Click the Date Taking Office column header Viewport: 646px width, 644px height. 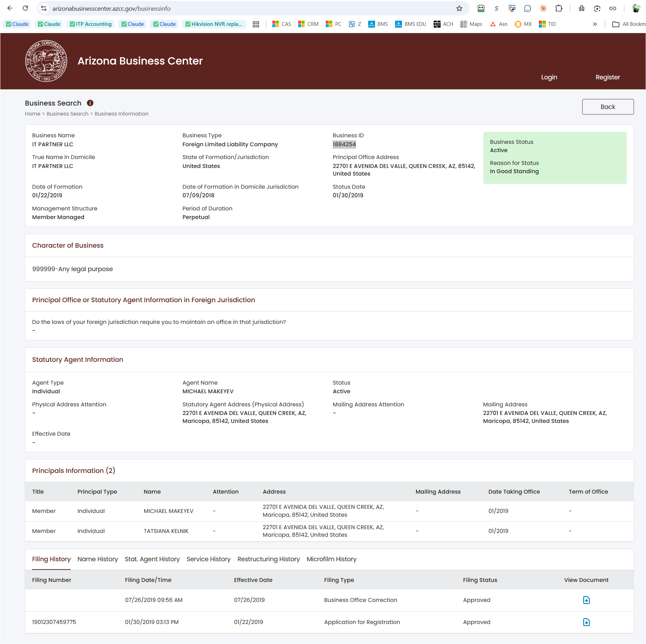click(514, 492)
